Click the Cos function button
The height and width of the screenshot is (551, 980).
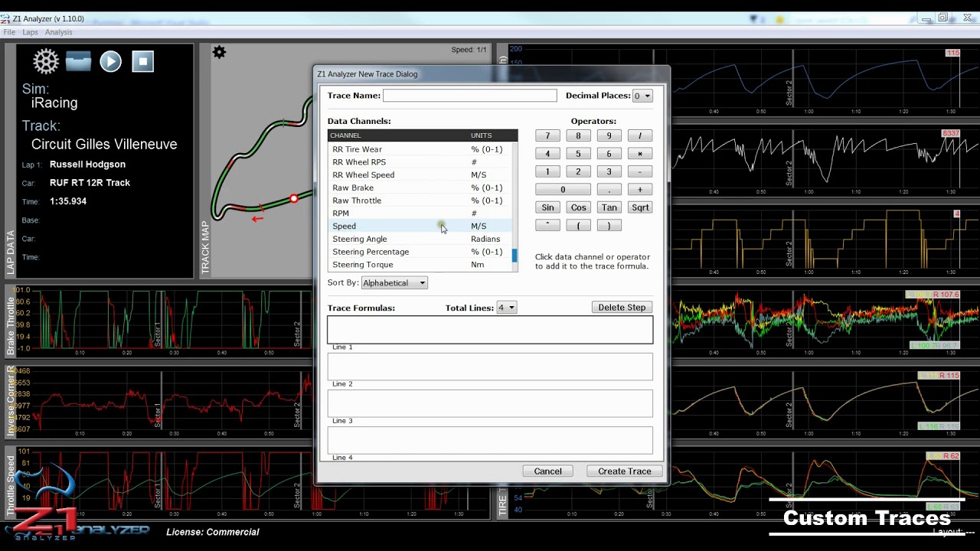coord(578,207)
